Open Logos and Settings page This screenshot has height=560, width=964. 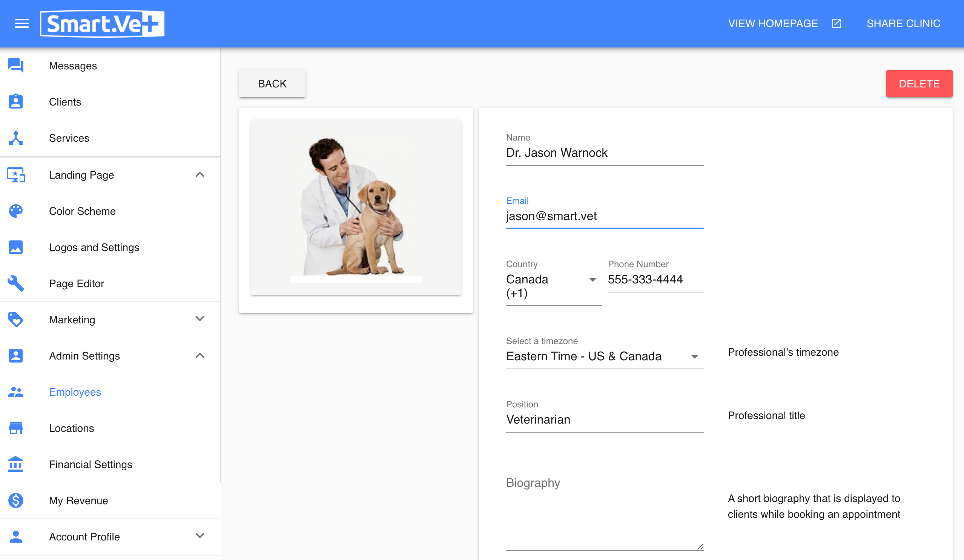tap(110, 247)
